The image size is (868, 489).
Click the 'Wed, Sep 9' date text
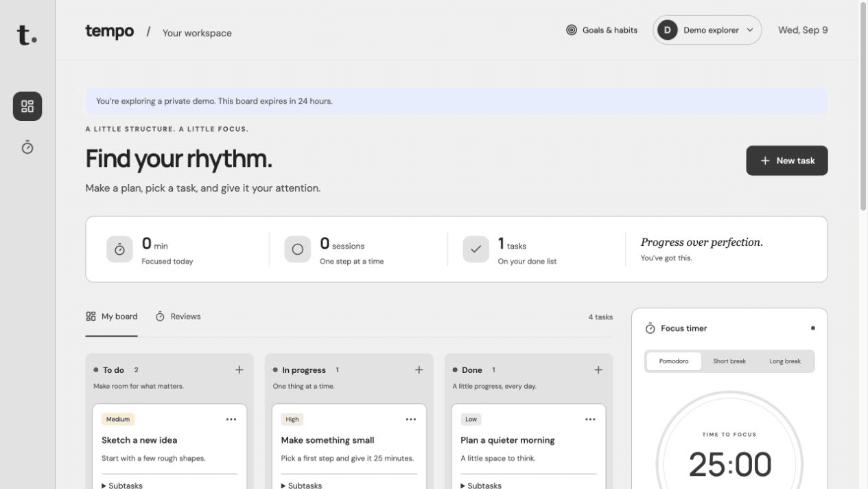[803, 30]
